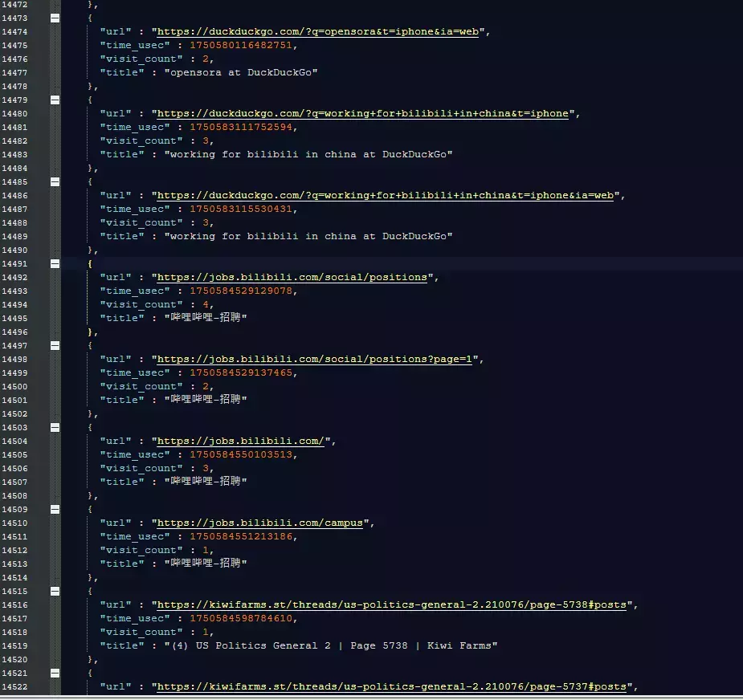Click the Chinese title on line 14495

coord(205,318)
